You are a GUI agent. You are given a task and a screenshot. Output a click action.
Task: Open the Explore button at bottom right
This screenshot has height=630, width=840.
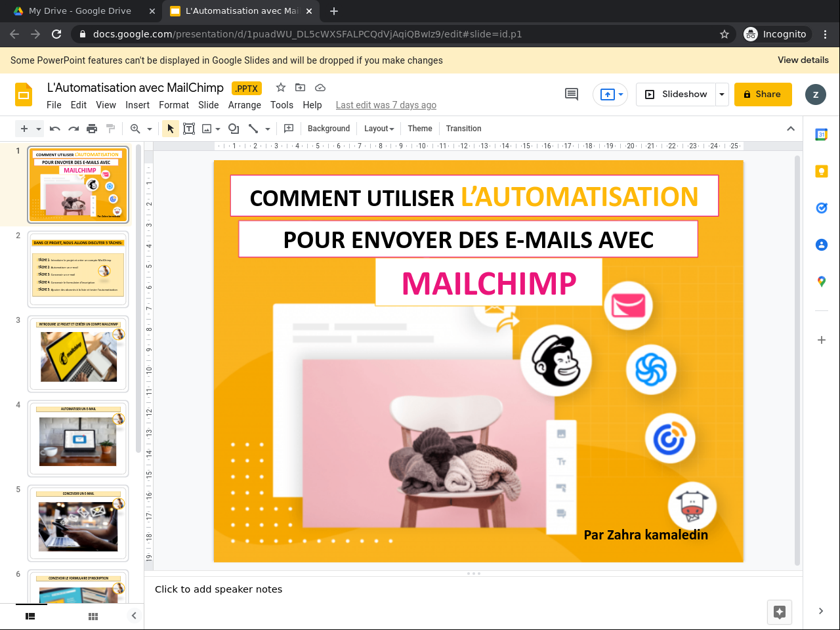[x=780, y=612]
